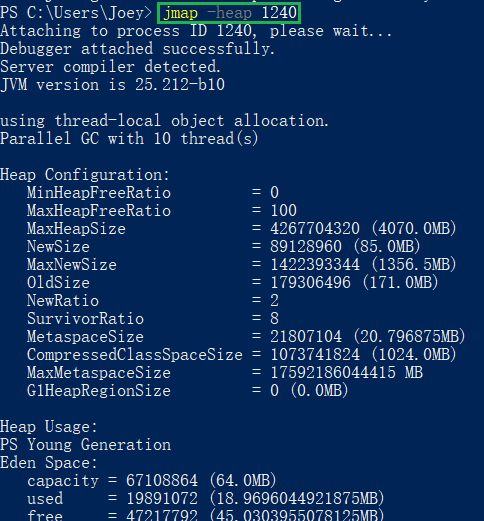The width and height of the screenshot is (484, 521).
Task: Click Eden Space capacity value 67108864
Action: click(162, 481)
